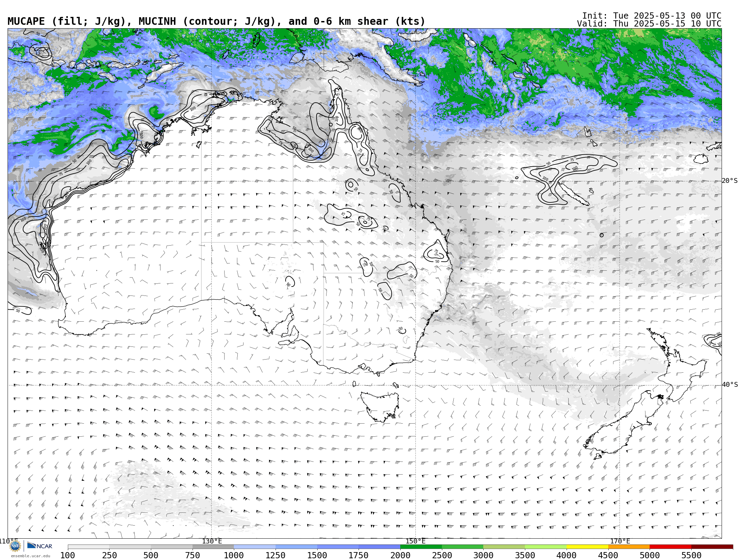Click the 4000 colorbar tick label
The height and width of the screenshot is (560, 744).
pos(567,556)
